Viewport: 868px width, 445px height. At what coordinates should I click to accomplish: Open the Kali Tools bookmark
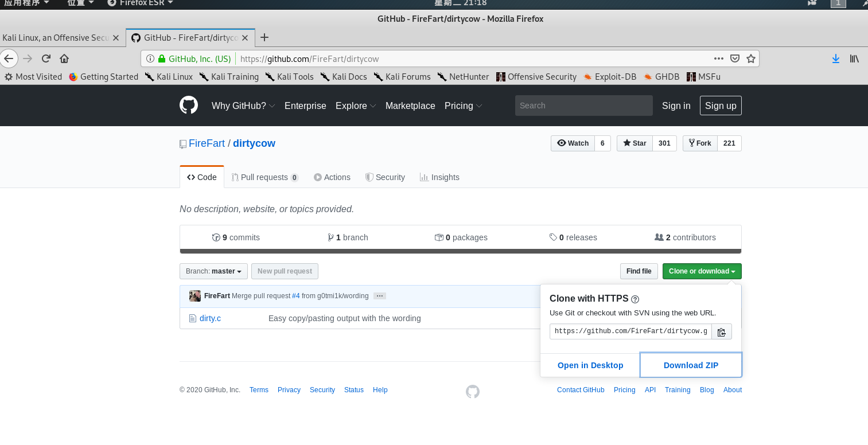pyautogui.click(x=290, y=76)
